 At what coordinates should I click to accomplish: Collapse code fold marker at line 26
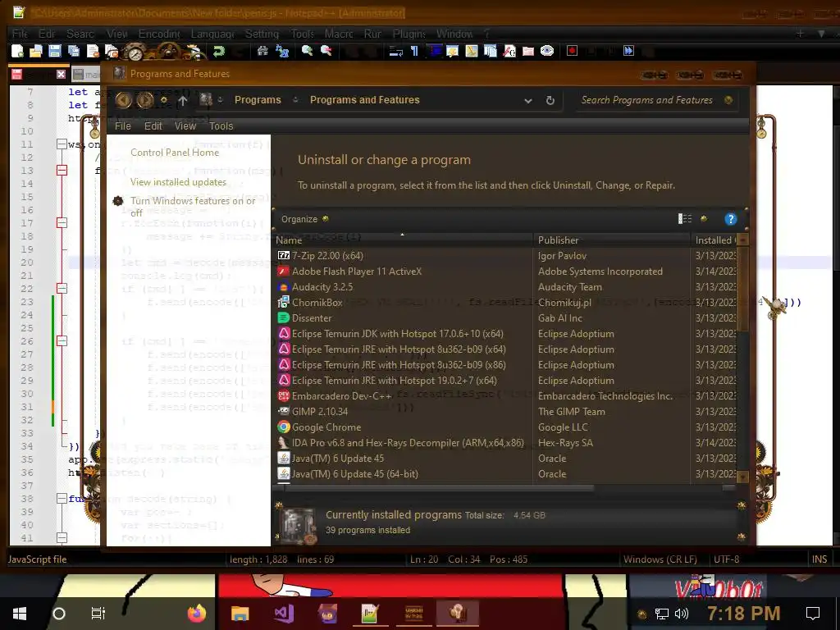click(x=62, y=341)
